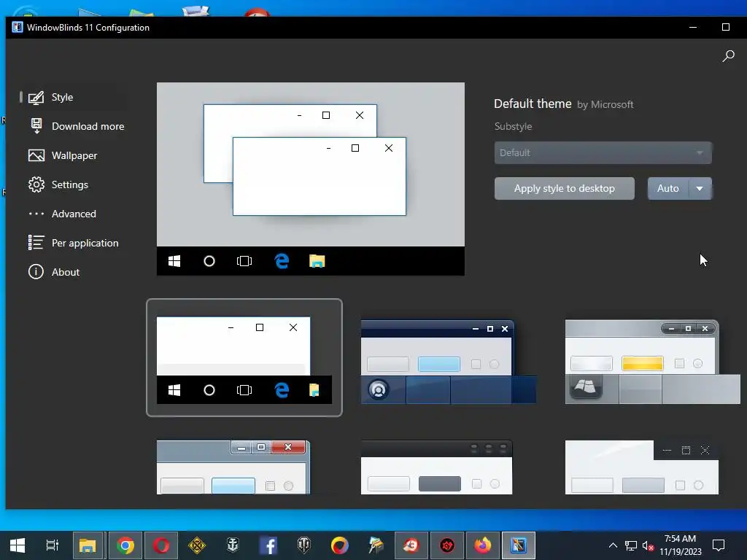Open the notification center
Screen dimensions: 747x560
(719, 545)
